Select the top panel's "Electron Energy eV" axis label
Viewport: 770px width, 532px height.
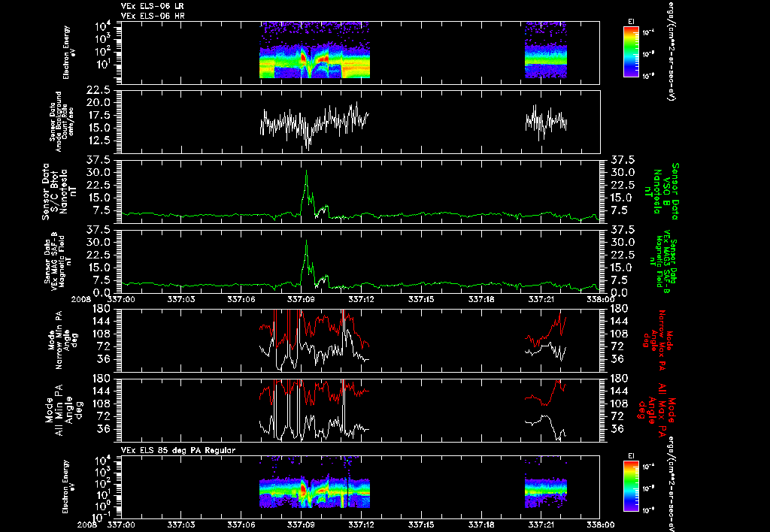coord(68,53)
